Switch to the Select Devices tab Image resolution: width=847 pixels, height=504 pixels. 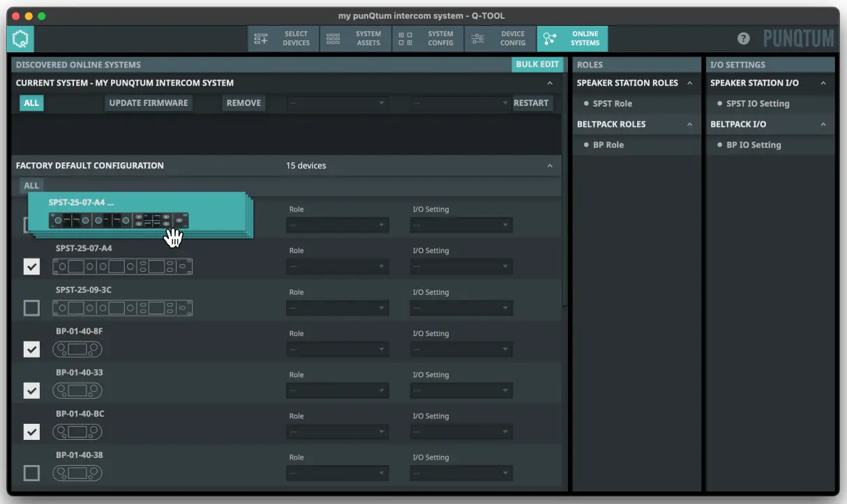point(283,39)
